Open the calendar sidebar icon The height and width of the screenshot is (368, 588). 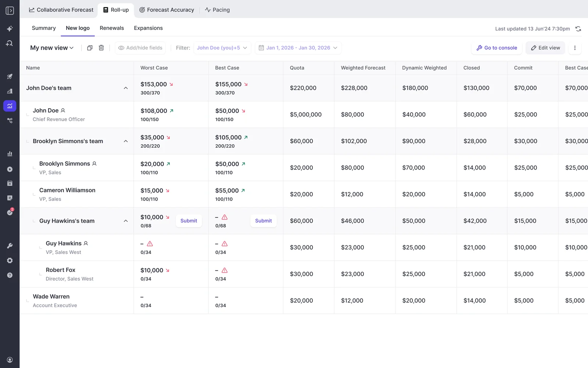10,183
